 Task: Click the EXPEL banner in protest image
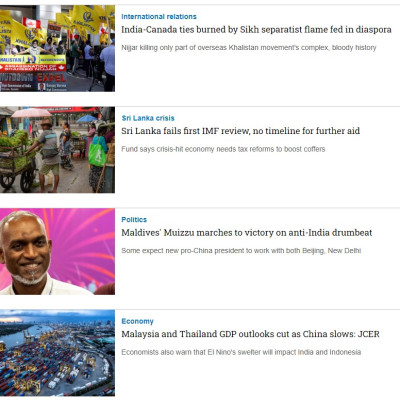click(51, 78)
